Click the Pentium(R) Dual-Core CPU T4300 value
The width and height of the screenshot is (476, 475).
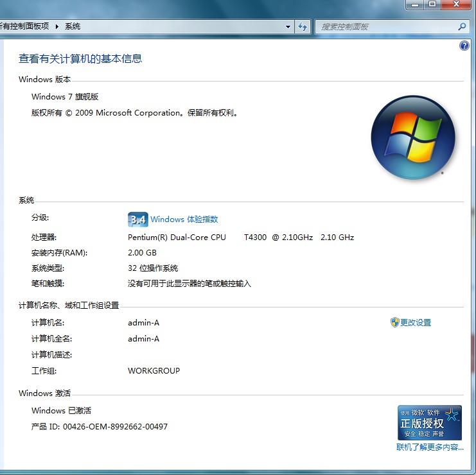pos(241,237)
